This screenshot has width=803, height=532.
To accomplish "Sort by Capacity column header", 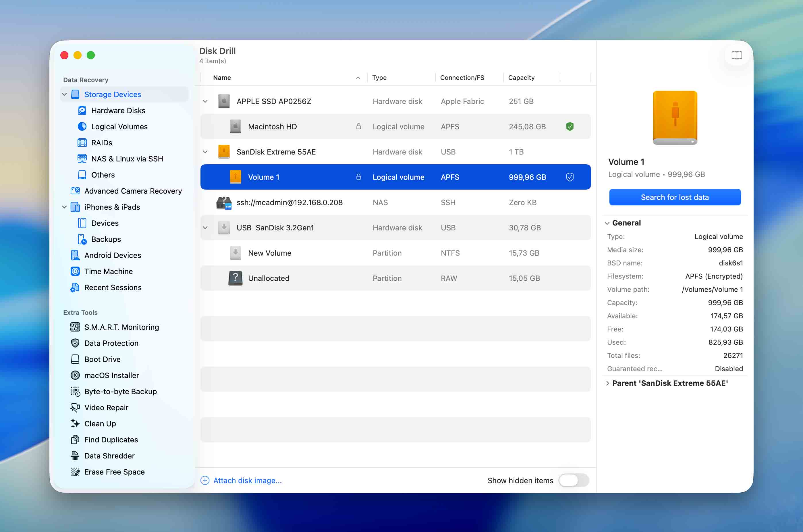I will 532,78.
